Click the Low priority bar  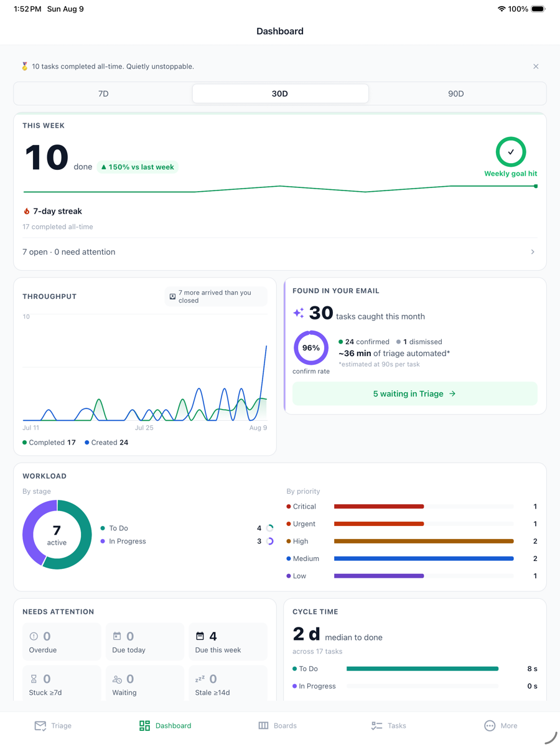[x=424, y=576]
